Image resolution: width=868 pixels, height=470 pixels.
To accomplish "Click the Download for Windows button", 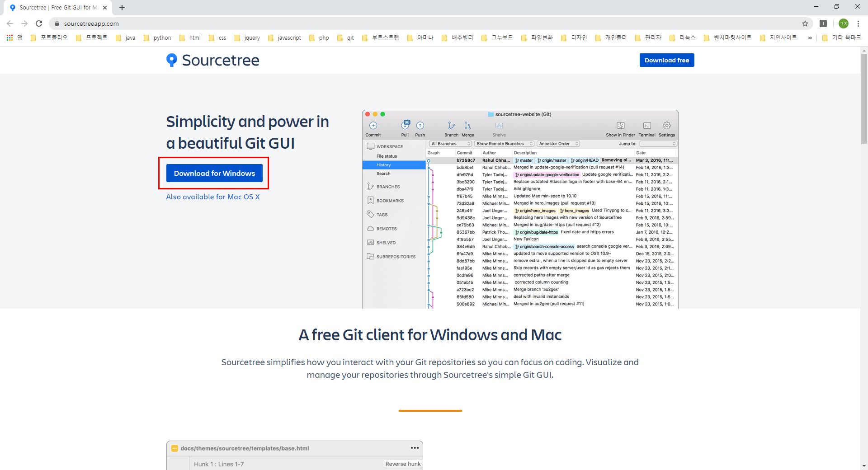I will pyautogui.click(x=214, y=173).
